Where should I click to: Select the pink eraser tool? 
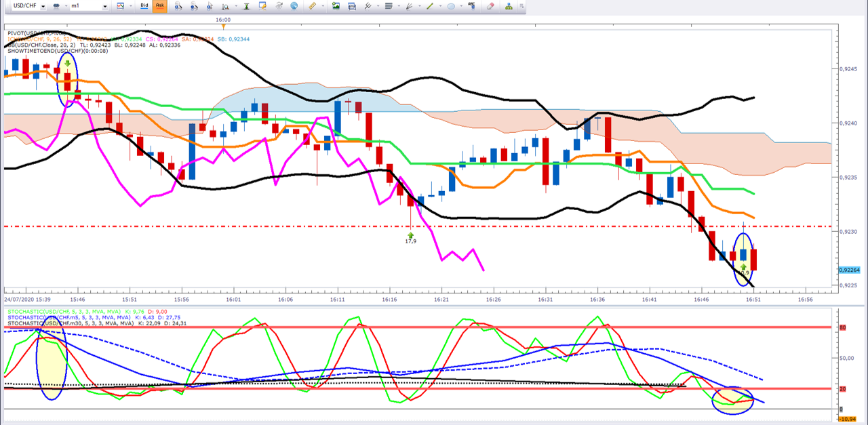tap(490, 6)
